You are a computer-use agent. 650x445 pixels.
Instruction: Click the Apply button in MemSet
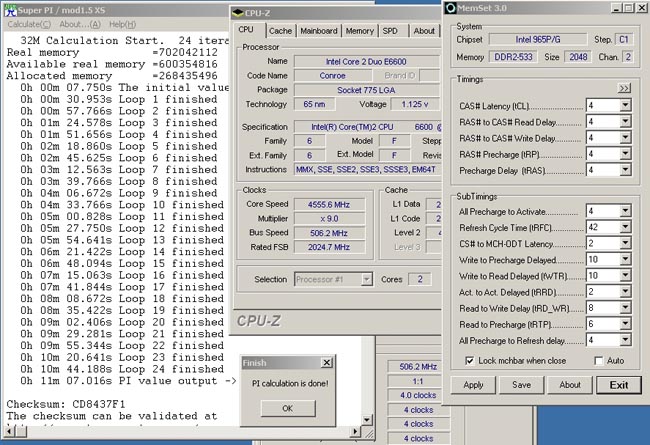[x=473, y=385]
